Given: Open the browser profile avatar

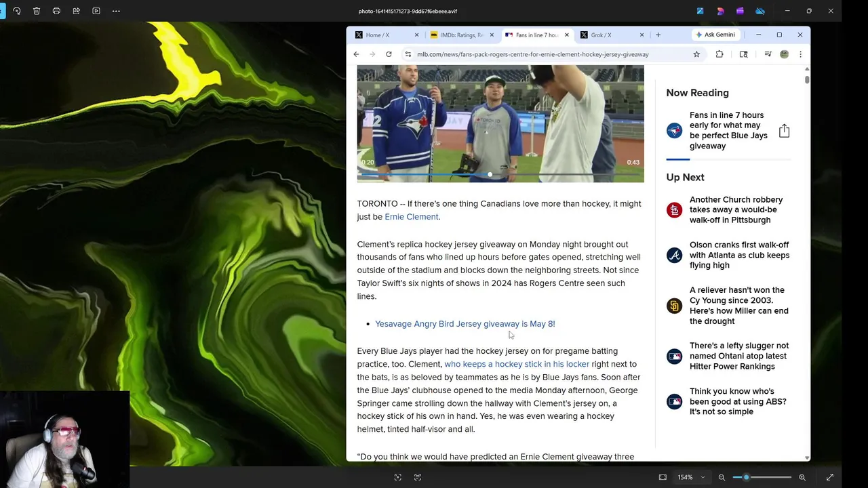Looking at the screenshot, I should 784,54.
